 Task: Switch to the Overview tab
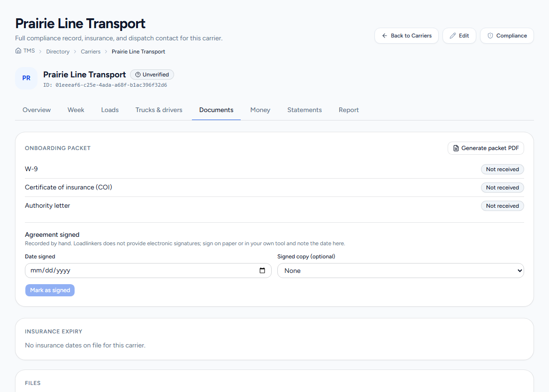coord(37,110)
